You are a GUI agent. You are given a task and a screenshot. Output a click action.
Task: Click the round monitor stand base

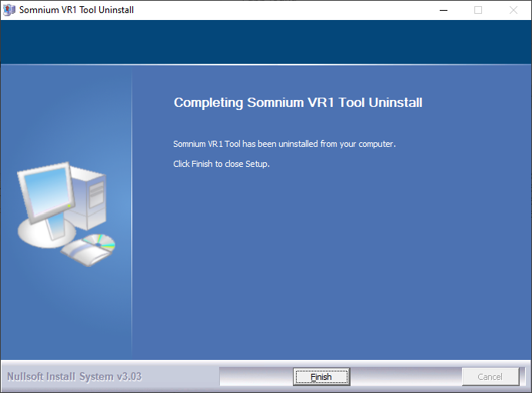[41, 234]
